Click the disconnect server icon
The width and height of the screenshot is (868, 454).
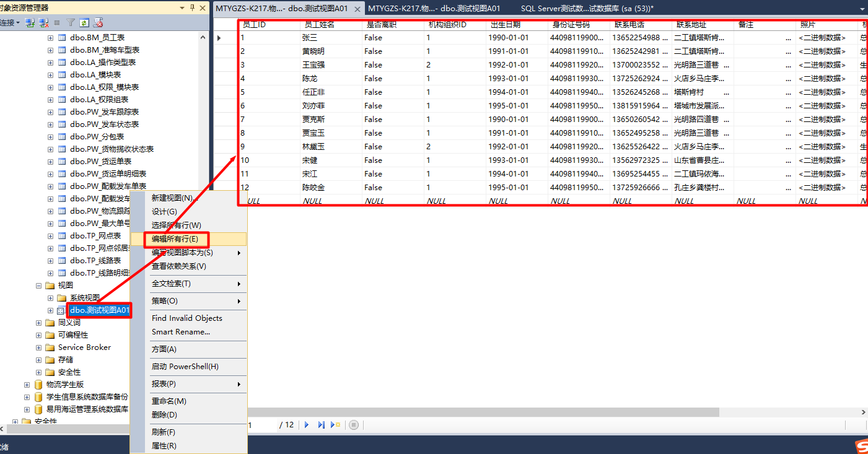tap(43, 22)
